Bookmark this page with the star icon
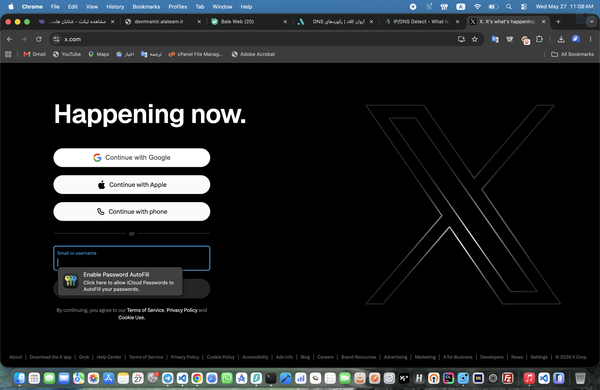The image size is (600, 390). 474,39
